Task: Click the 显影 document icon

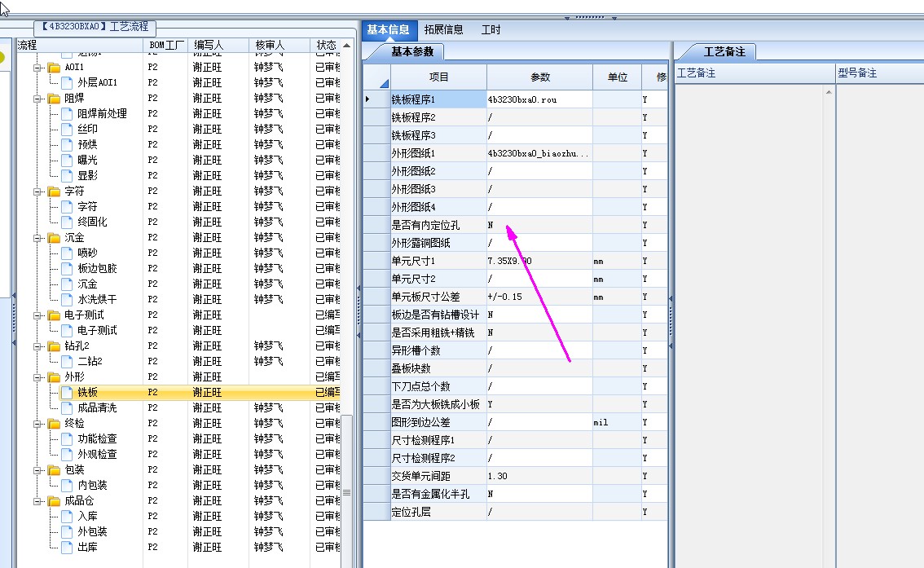Action: pos(67,175)
